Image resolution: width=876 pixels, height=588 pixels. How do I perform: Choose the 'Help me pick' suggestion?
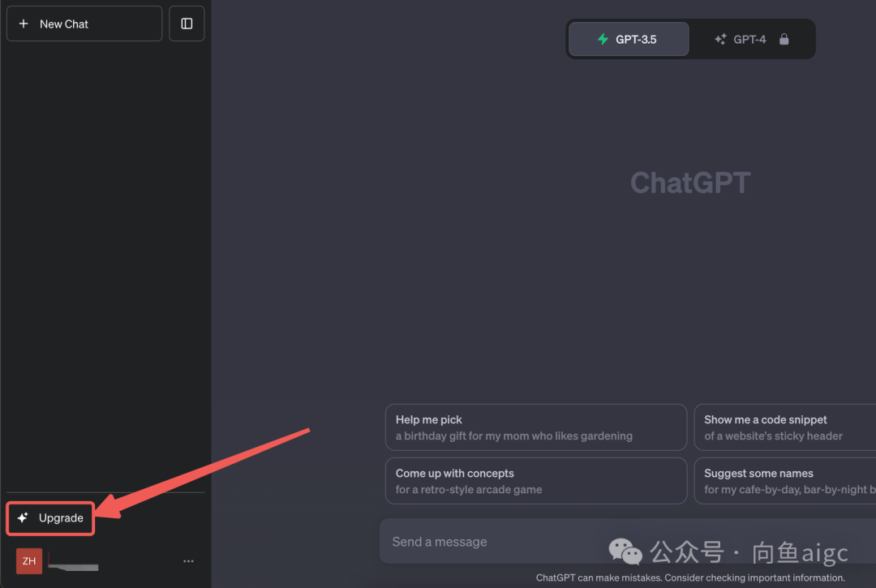(x=535, y=427)
